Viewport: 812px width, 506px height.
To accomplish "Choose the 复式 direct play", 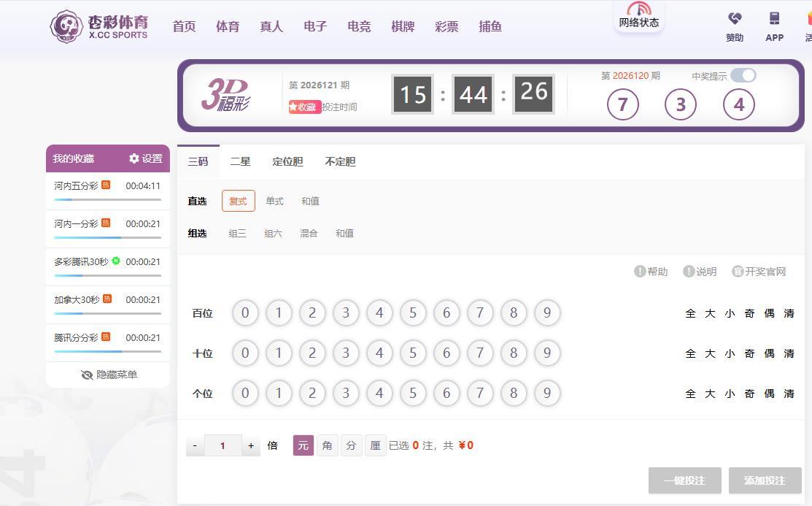I will click(239, 201).
